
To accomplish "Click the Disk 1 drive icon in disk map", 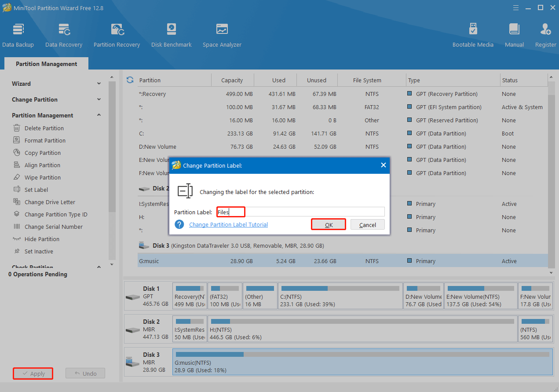I will [133, 296].
